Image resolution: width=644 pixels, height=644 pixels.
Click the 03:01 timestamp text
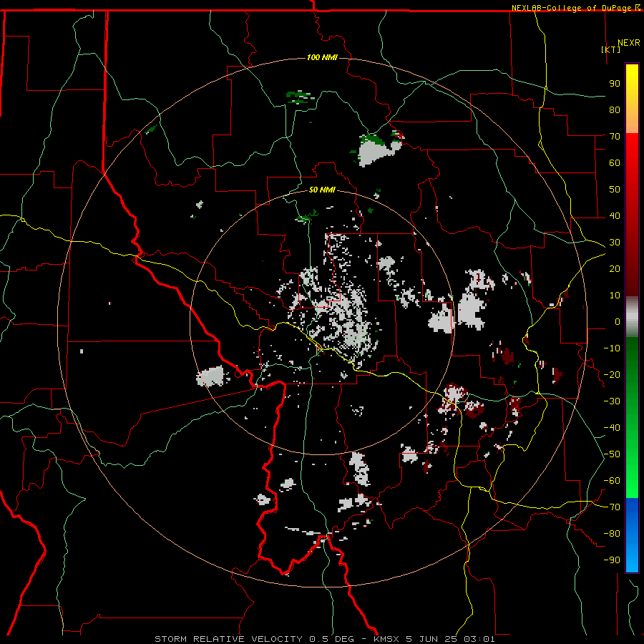click(x=479, y=639)
